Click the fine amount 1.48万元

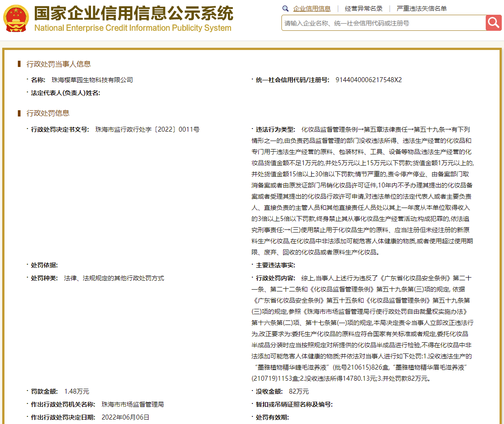click(x=77, y=391)
